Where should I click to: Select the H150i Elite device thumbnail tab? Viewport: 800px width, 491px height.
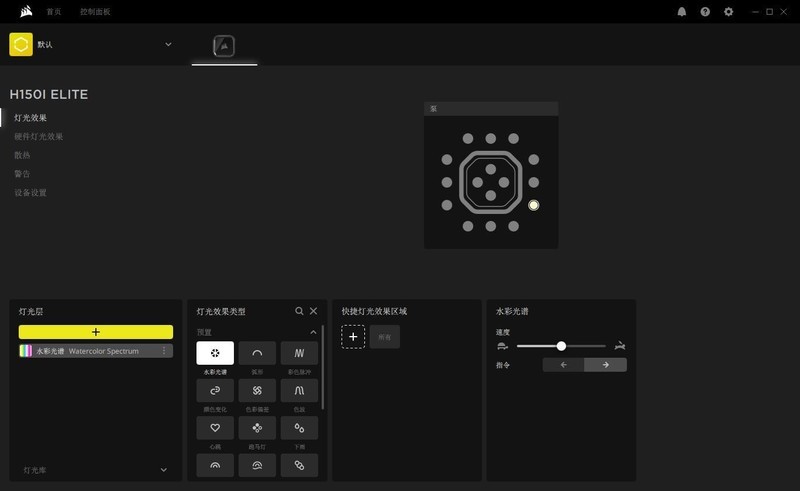coord(224,46)
